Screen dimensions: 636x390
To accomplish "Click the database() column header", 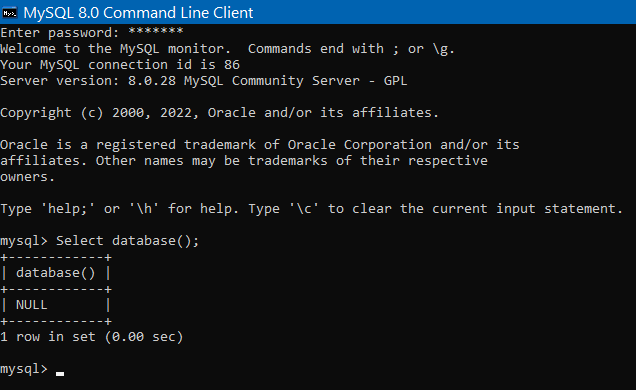I will point(56,273).
